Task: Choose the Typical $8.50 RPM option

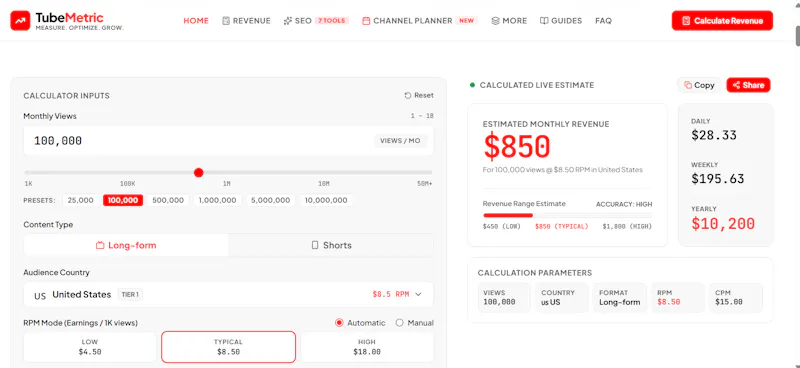Action: point(228,347)
